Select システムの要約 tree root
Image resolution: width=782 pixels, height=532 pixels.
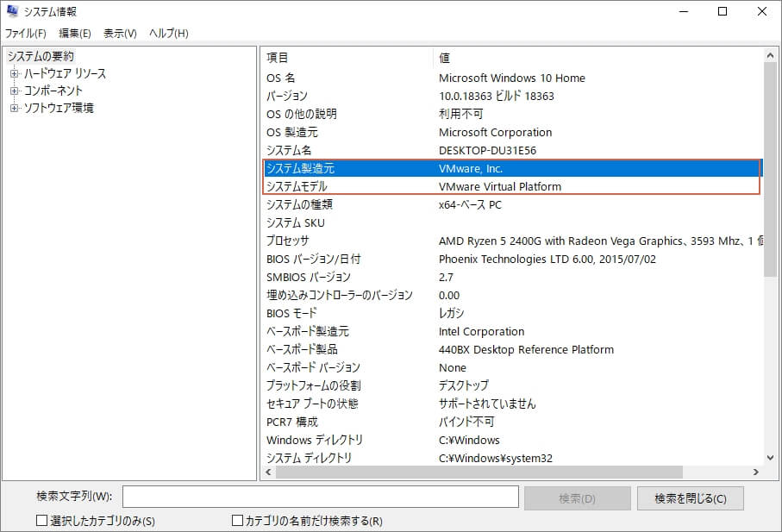(x=41, y=56)
